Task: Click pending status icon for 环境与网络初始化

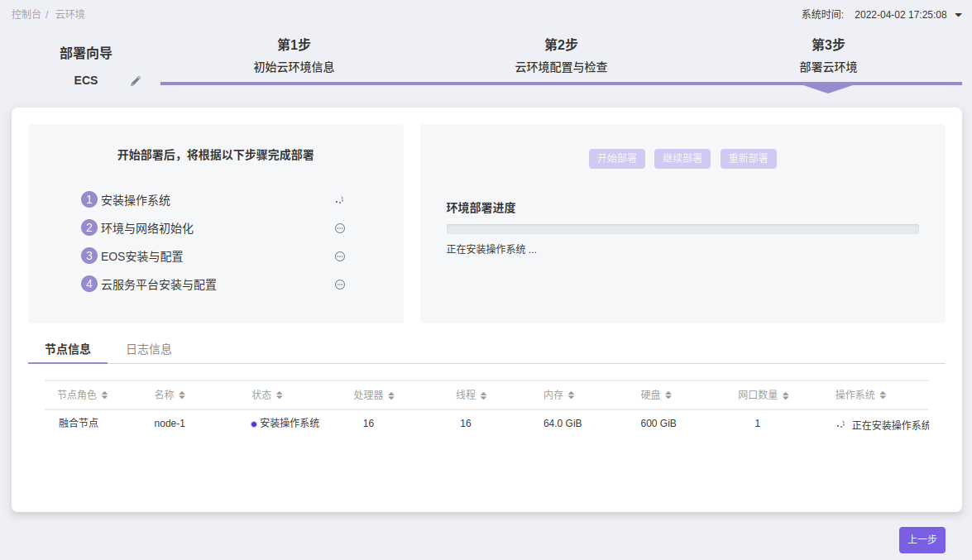Action: click(339, 228)
